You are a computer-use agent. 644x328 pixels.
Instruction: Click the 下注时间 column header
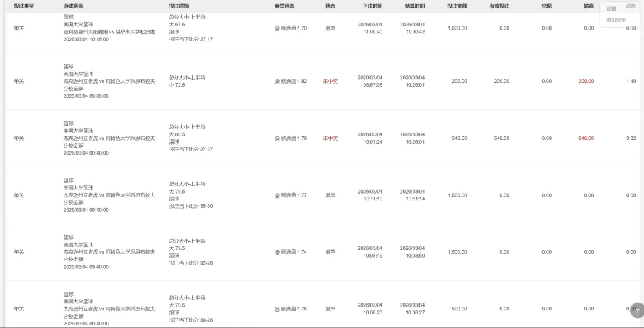pyautogui.click(x=372, y=6)
